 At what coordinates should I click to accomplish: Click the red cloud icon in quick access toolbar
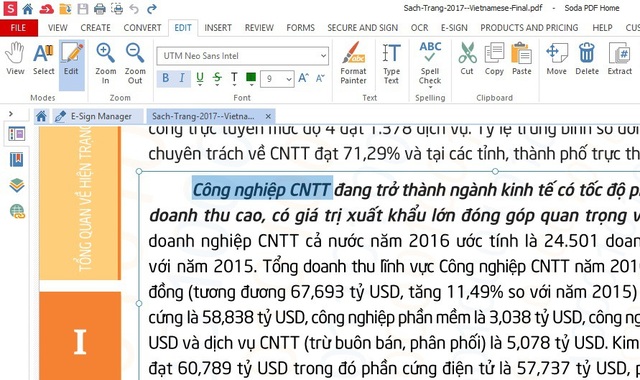point(47,9)
